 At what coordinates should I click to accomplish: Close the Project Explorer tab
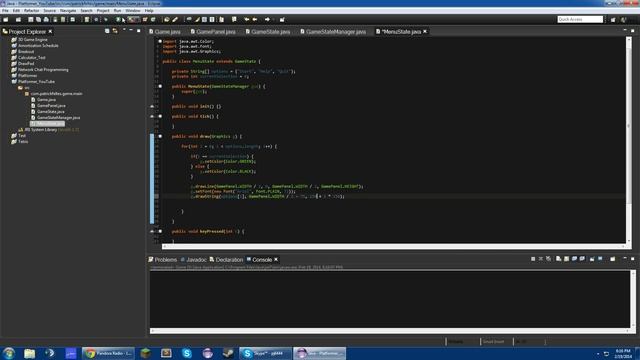pos(50,31)
